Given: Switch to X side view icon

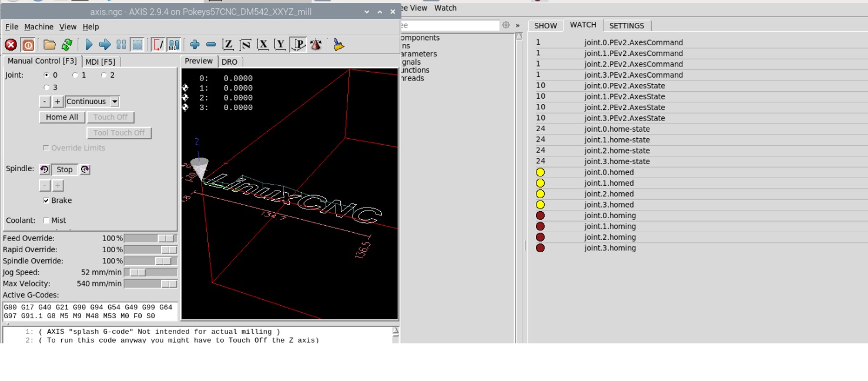Looking at the screenshot, I should point(263,45).
